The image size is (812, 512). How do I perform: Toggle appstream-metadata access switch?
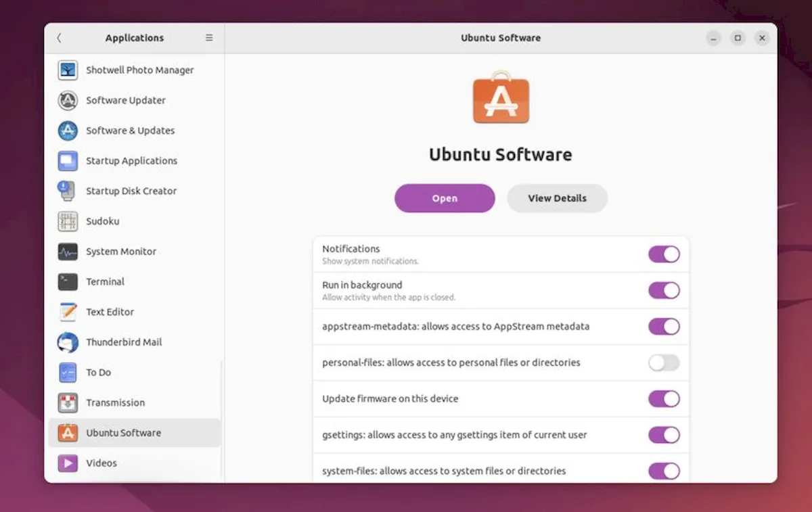[664, 327]
